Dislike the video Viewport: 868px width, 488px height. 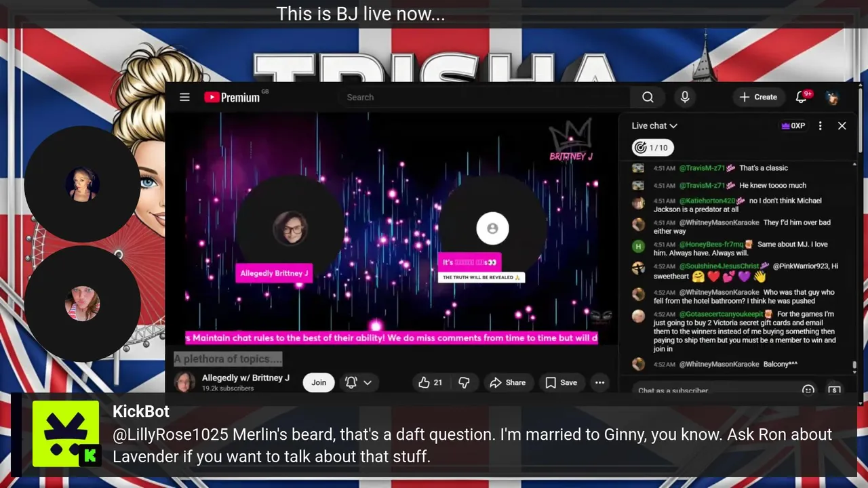click(x=464, y=382)
